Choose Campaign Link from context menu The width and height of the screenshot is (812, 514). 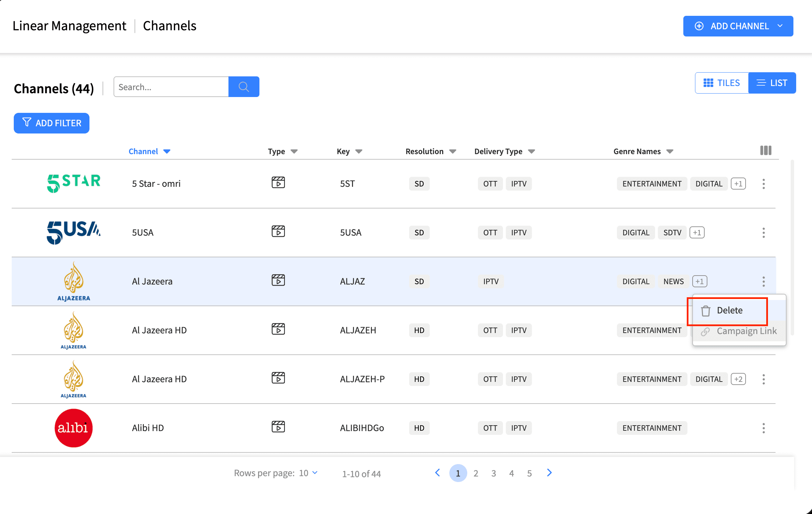739,331
